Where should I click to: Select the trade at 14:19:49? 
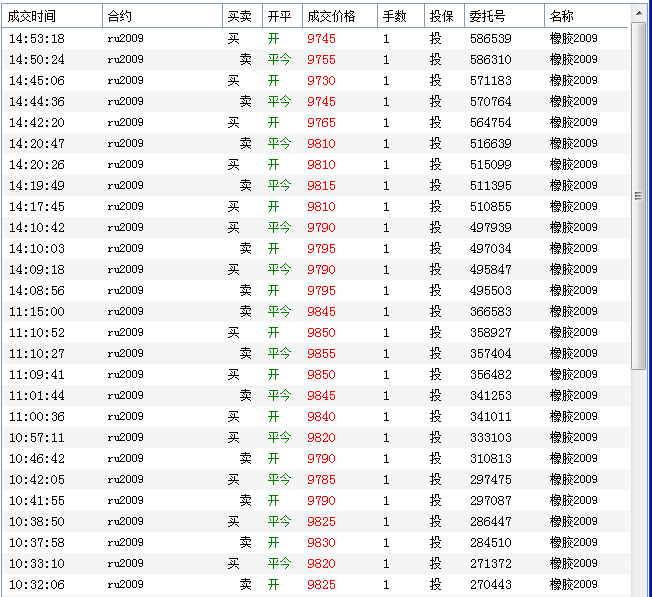point(316,185)
